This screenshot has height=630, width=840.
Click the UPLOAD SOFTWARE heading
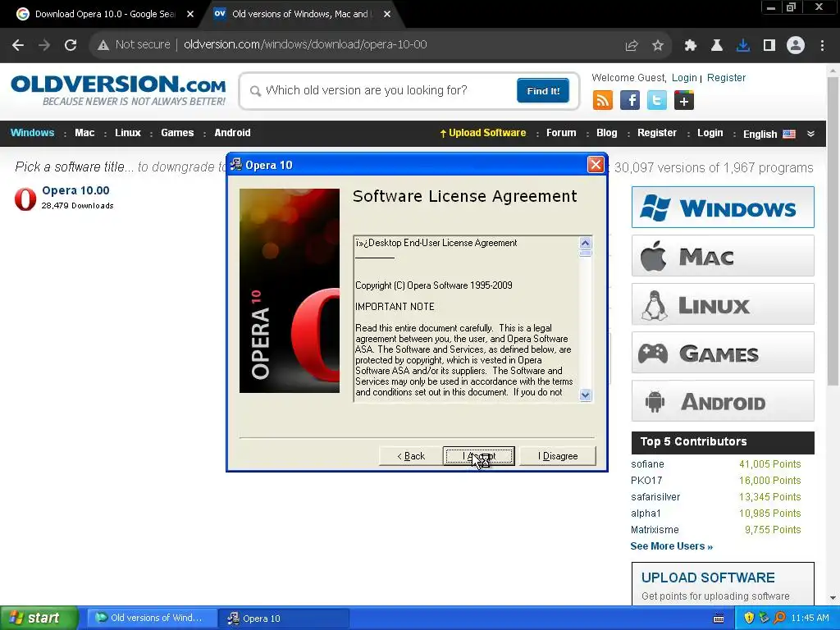point(708,577)
